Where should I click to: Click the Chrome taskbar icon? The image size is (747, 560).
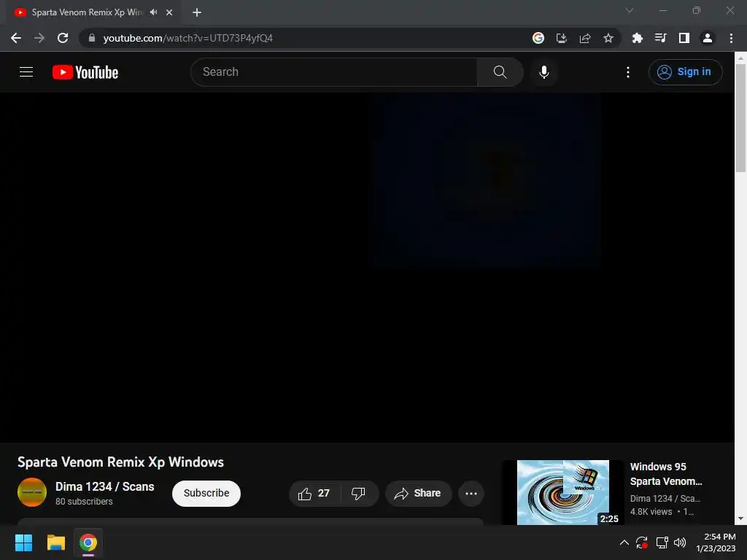[x=88, y=542]
